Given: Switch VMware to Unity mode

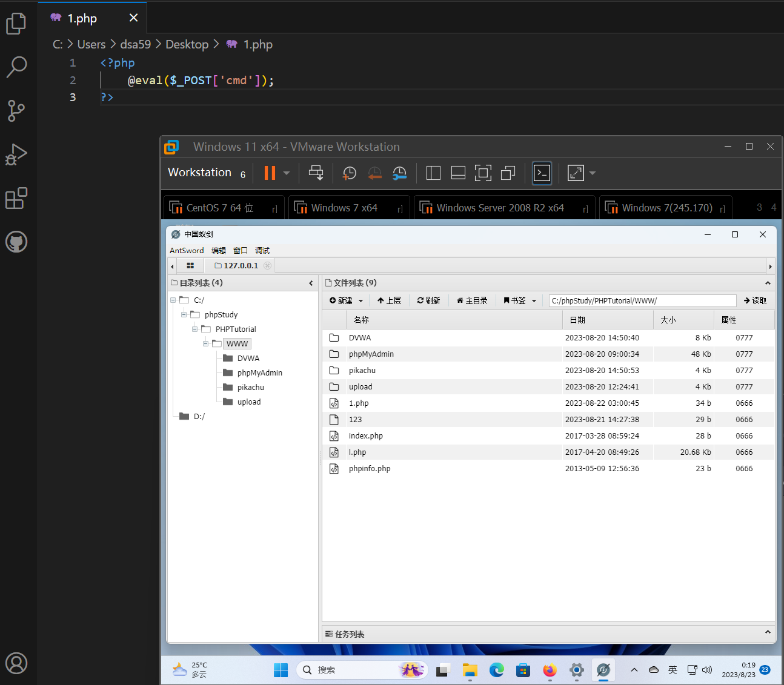Looking at the screenshot, I should [x=508, y=173].
